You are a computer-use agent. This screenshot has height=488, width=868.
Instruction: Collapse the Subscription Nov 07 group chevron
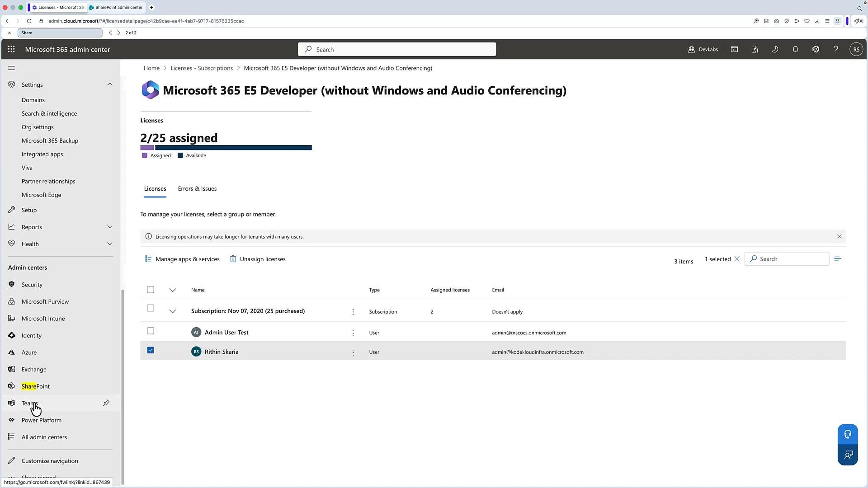[x=172, y=311]
